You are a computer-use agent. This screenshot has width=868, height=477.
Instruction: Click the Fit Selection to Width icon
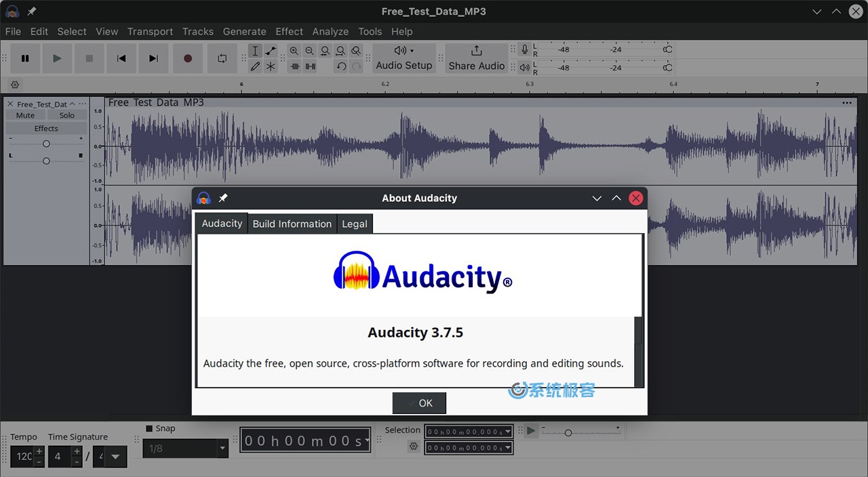pyautogui.click(x=325, y=51)
